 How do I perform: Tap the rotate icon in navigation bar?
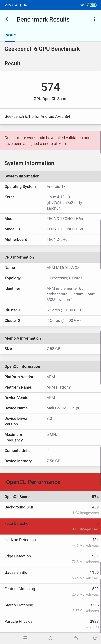(x=95, y=638)
